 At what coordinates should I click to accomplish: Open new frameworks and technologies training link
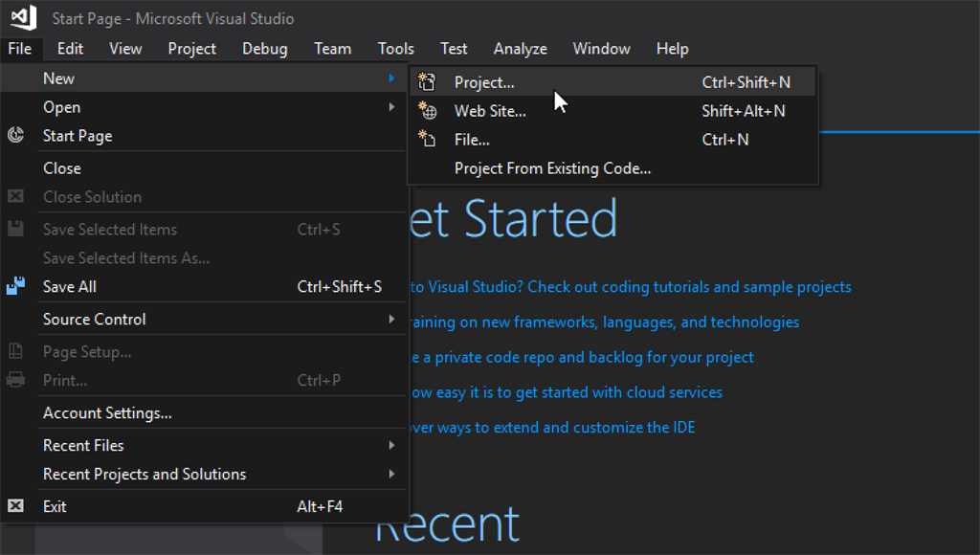(x=603, y=322)
